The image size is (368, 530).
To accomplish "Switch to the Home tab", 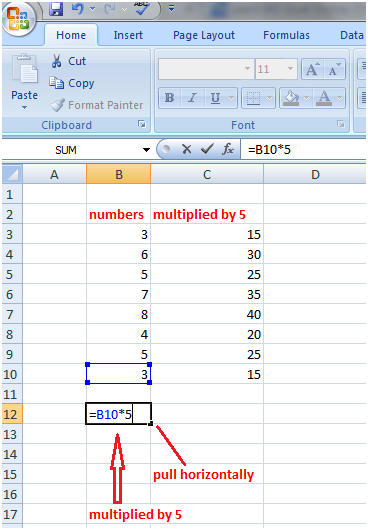I will coord(71,35).
